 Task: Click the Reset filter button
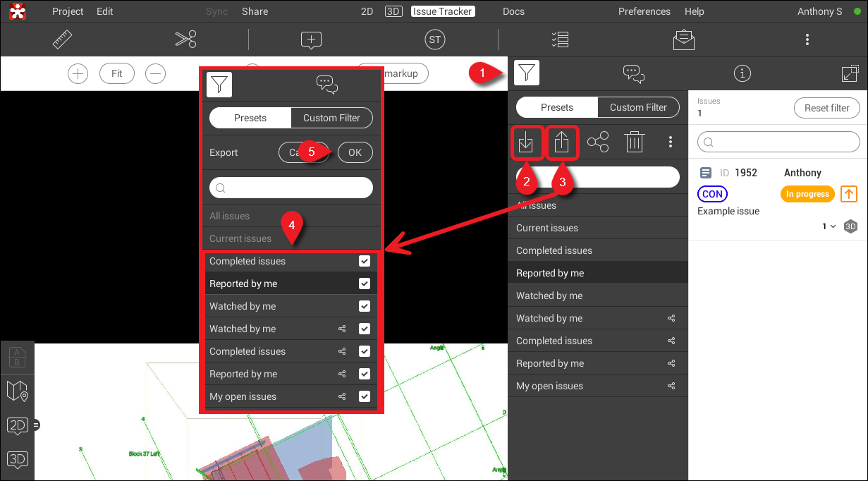point(826,107)
